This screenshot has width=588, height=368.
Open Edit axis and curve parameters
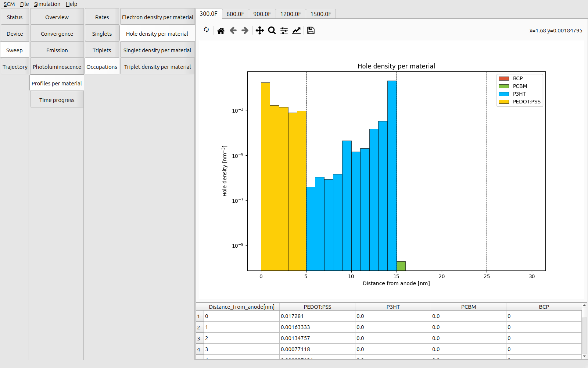coord(296,31)
